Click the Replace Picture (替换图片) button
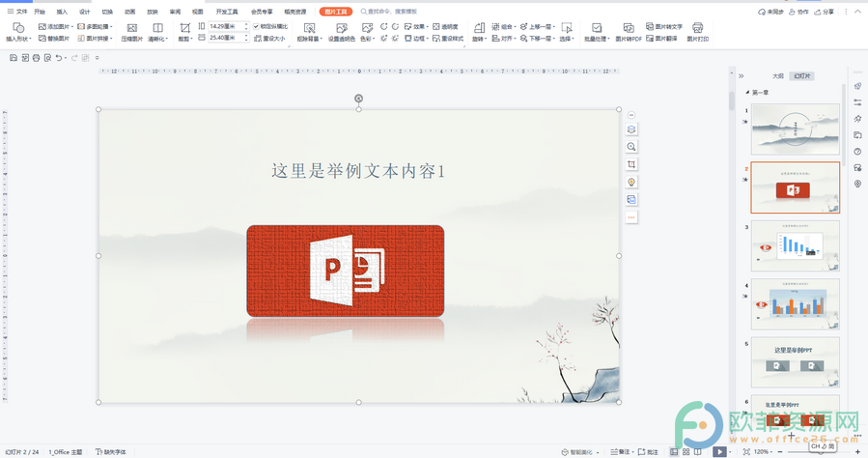 (x=54, y=39)
